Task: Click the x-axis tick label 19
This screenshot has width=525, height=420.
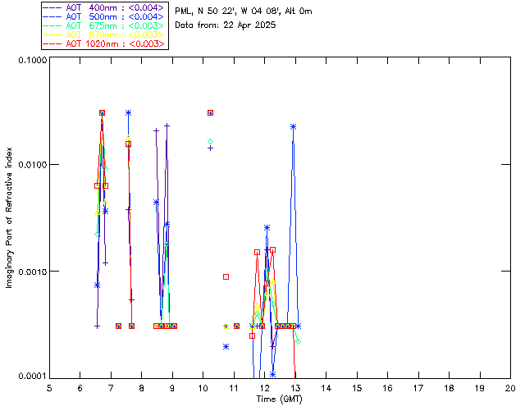Action: 480,388
